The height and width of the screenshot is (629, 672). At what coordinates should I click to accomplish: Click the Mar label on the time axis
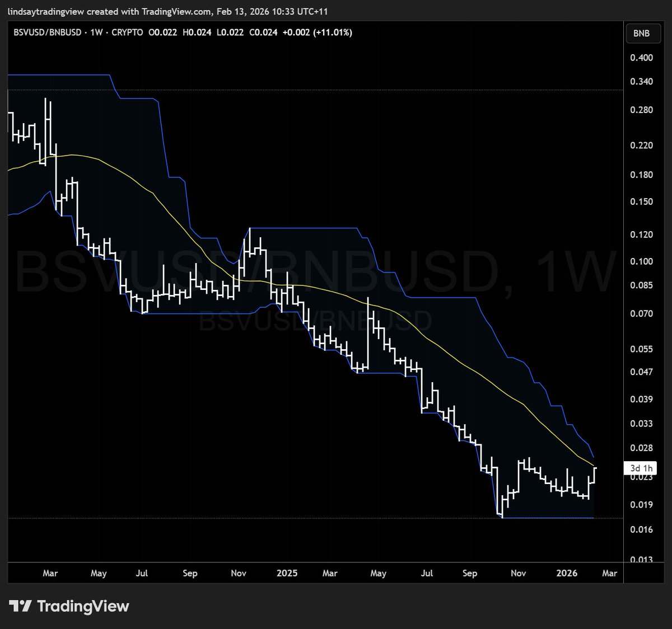point(50,573)
